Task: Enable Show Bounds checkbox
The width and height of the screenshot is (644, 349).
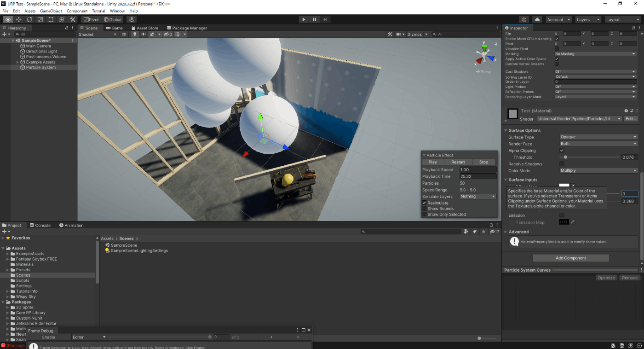Action: tap(425, 209)
